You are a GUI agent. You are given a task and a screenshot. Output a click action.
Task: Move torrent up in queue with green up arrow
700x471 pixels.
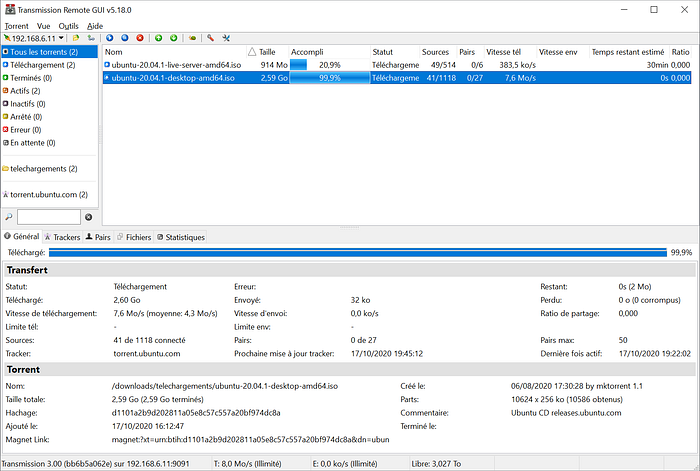[158, 38]
